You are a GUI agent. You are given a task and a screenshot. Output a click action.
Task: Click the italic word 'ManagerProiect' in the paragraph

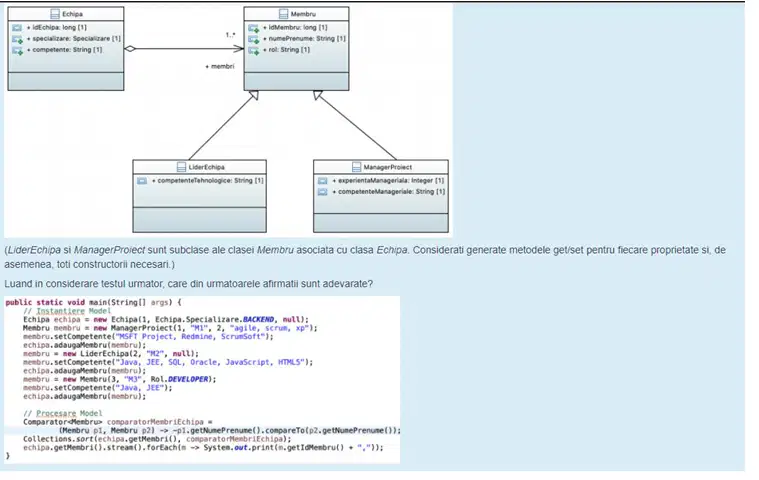109,250
